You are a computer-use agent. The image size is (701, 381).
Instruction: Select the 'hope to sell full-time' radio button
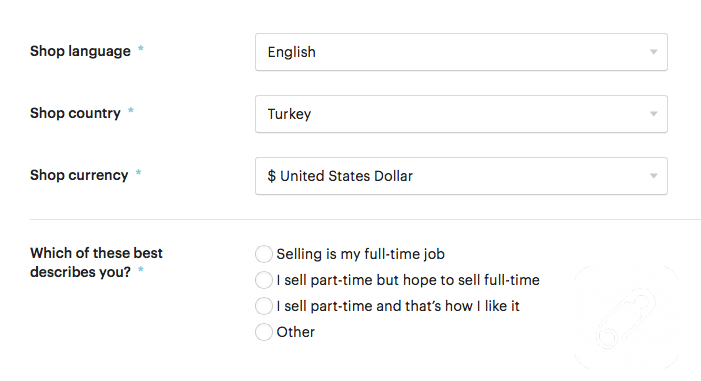click(x=264, y=280)
